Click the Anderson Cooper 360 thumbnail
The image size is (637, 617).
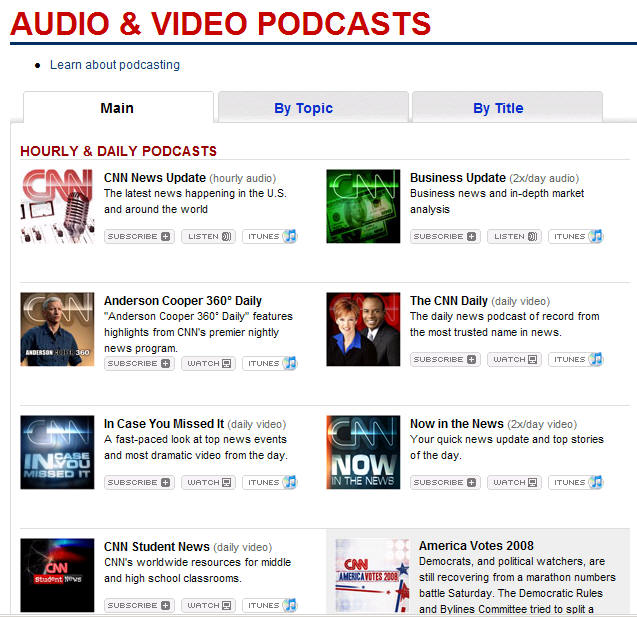click(x=57, y=329)
